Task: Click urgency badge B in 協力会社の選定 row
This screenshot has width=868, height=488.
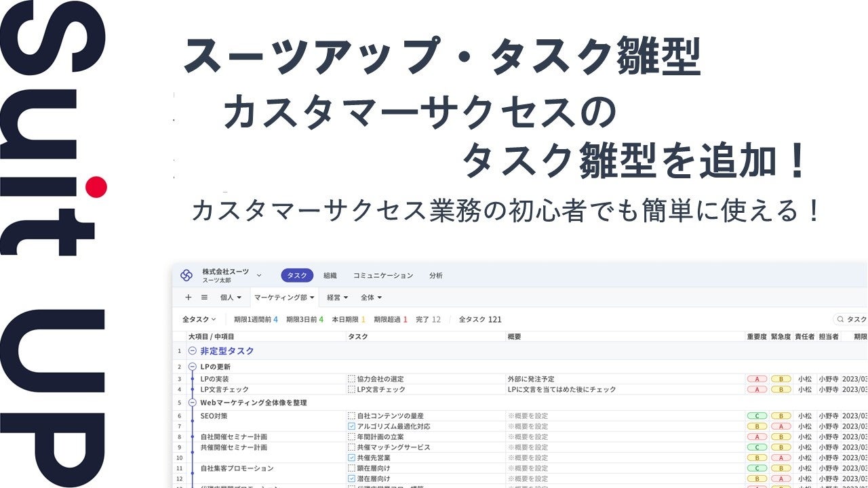Action: click(781, 379)
